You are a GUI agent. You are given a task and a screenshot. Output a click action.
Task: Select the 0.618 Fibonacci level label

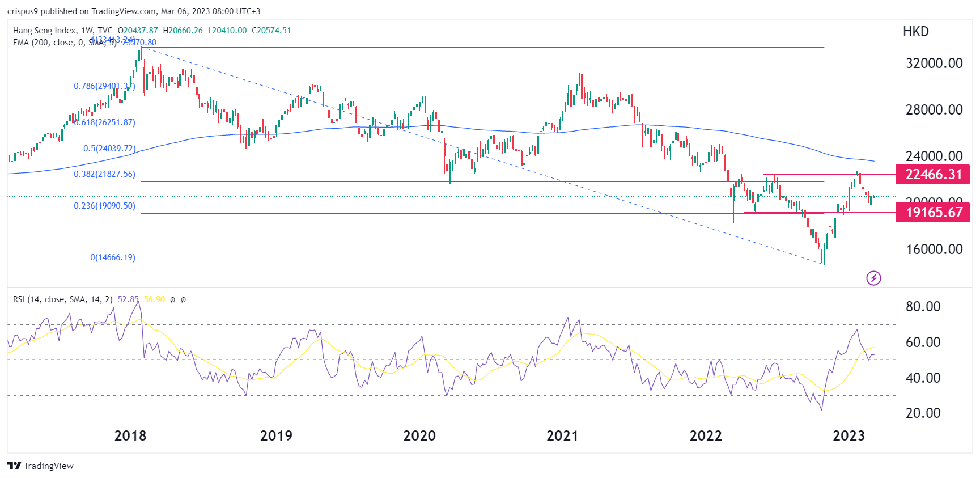105,122
